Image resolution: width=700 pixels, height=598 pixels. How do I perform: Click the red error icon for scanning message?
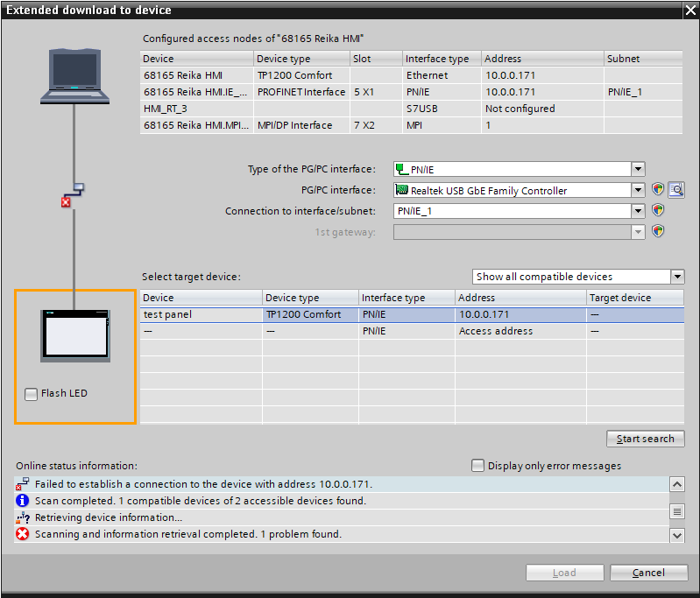(23, 534)
